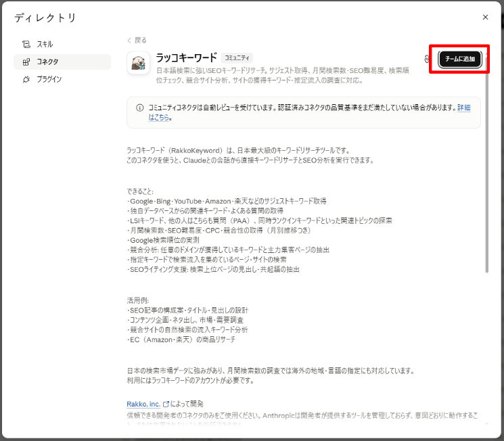Click the line starting ・指定キーワードで検索流入
Image resolution: width=504 pixels, height=441 pixels.
click(x=207, y=260)
